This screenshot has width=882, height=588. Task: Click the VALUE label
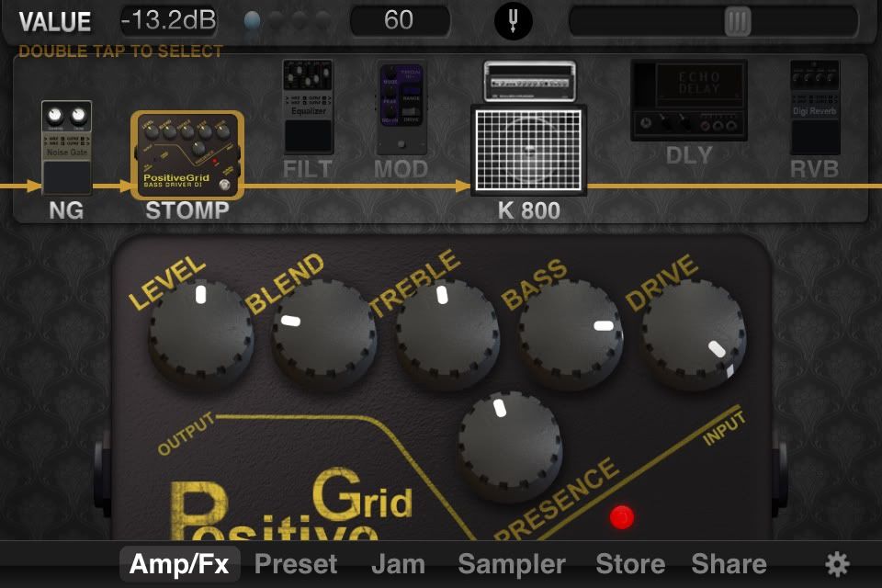pos(55,22)
